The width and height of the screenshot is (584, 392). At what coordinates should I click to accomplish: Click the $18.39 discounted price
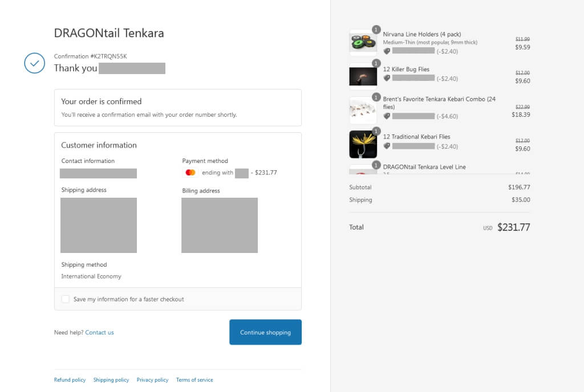pos(521,115)
